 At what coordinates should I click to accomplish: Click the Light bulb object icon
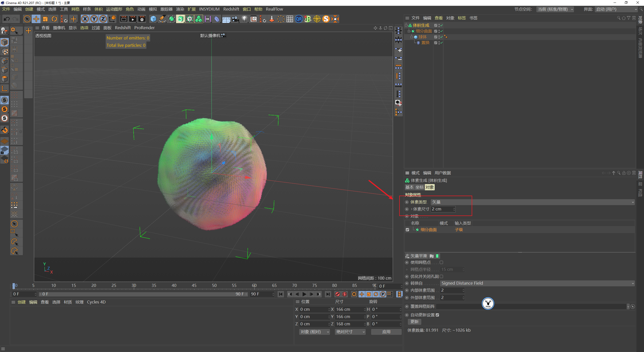point(244,19)
